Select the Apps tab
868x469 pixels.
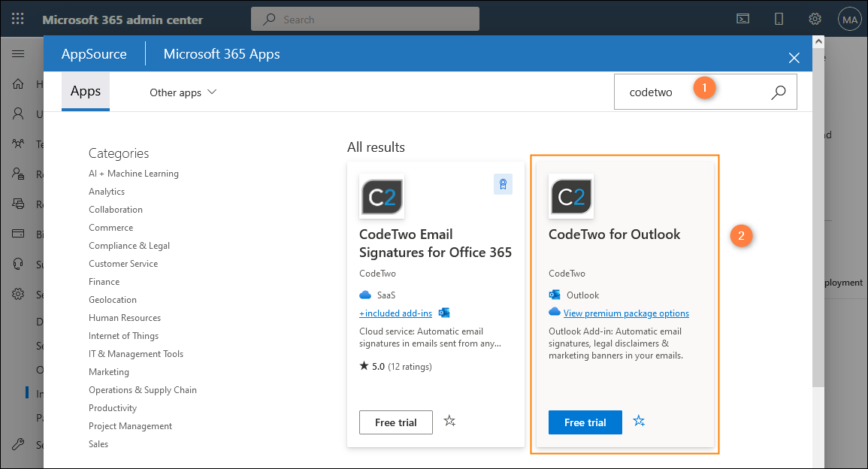[x=85, y=92]
